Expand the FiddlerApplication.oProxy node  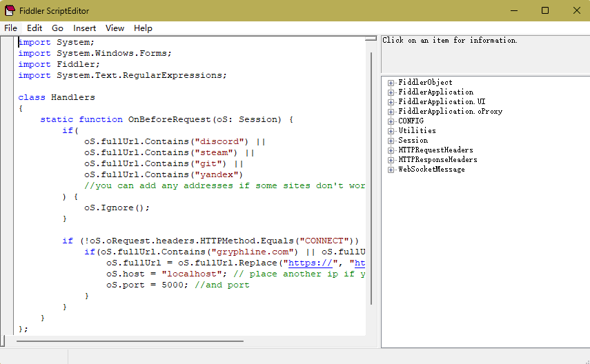coord(391,112)
